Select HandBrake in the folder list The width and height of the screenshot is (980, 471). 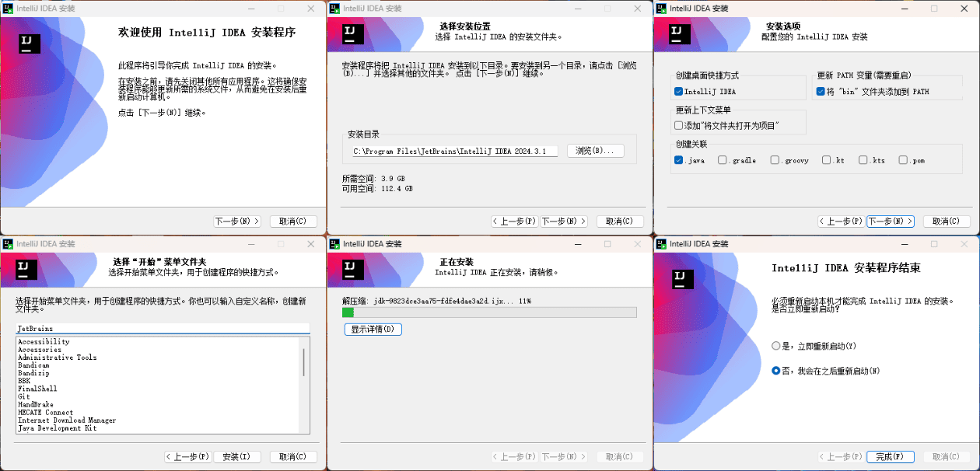pyautogui.click(x=36, y=405)
